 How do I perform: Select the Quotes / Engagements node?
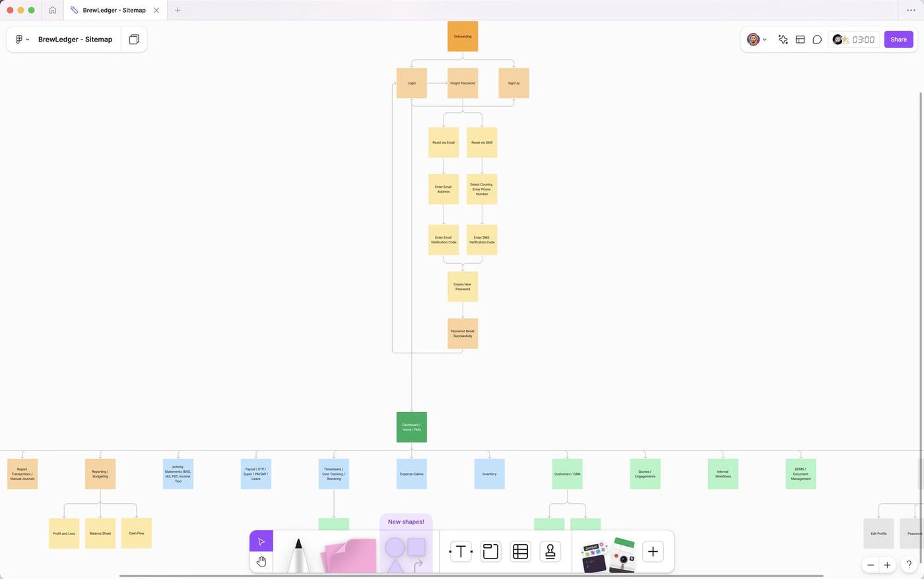[x=645, y=474]
